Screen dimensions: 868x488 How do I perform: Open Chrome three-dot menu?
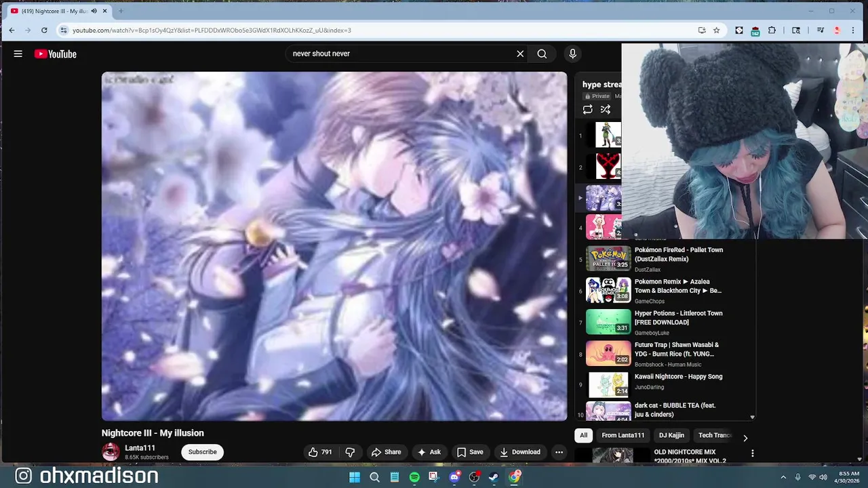853,30
